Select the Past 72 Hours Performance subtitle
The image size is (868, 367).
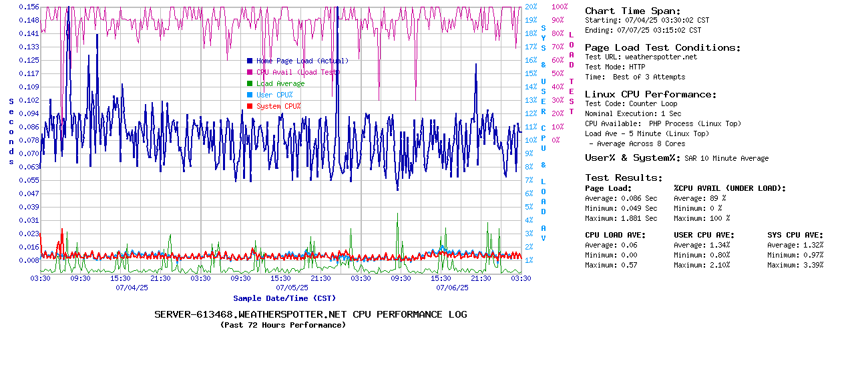(283, 325)
